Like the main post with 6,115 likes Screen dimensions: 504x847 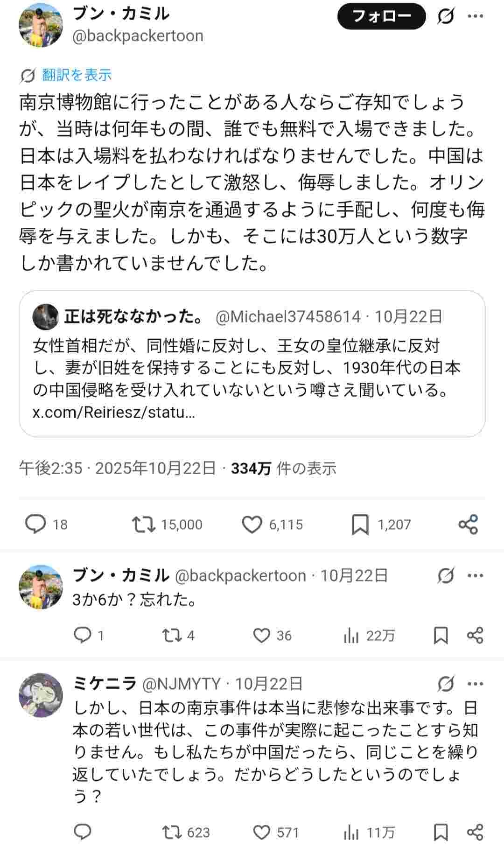(252, 524)
